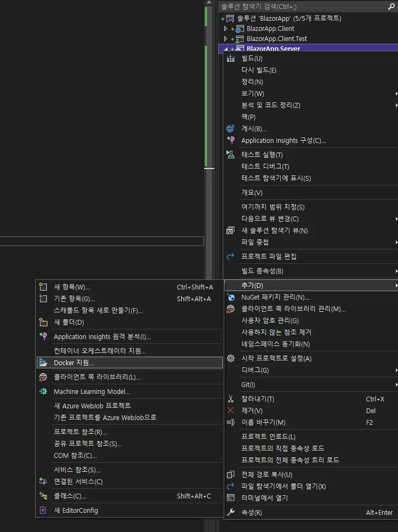398x532 pixels.
Task: Select 정리(N) from the context menu
Action: 252,82
